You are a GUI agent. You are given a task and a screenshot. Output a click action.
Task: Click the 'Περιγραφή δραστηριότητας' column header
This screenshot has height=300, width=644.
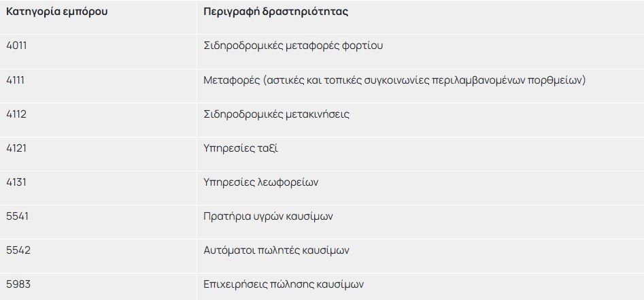(x=276, y=12)
